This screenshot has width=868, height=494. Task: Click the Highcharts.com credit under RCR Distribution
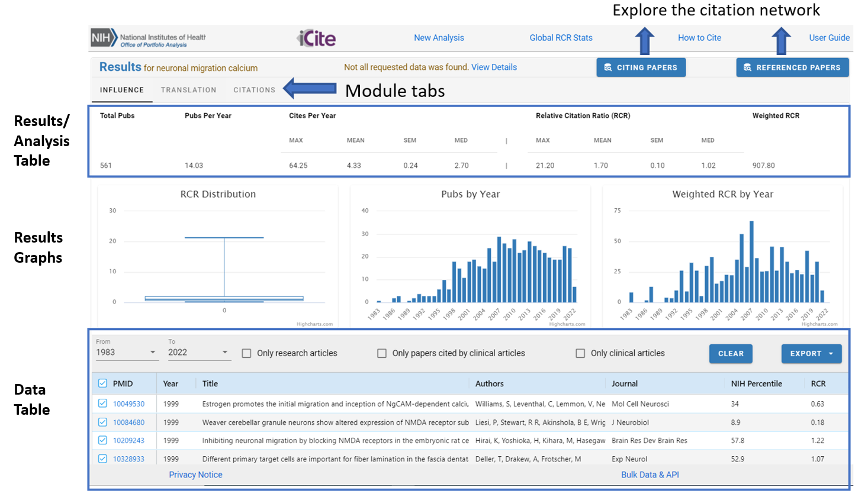pos(316,324)
